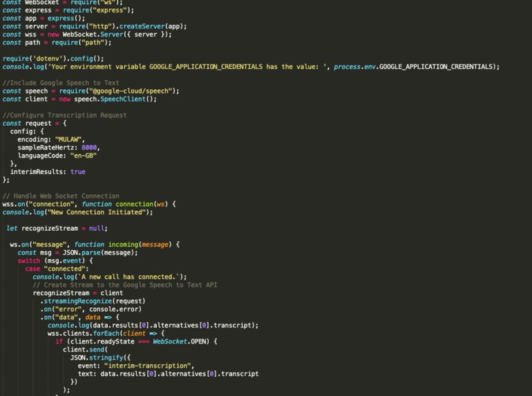Viewport: 532px width, 396px height.
Task: Click the 'const request = {' line
Action: tap(35, 124)
